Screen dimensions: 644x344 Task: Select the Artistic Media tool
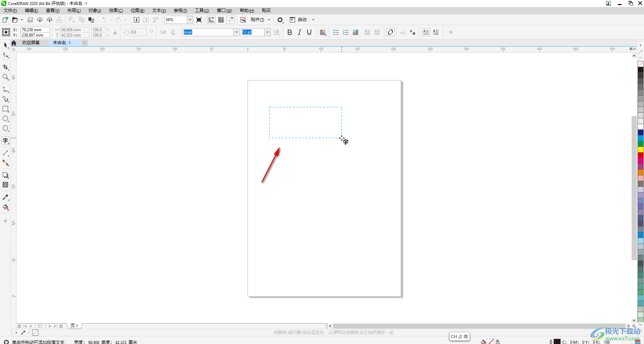tap(5, 99)
